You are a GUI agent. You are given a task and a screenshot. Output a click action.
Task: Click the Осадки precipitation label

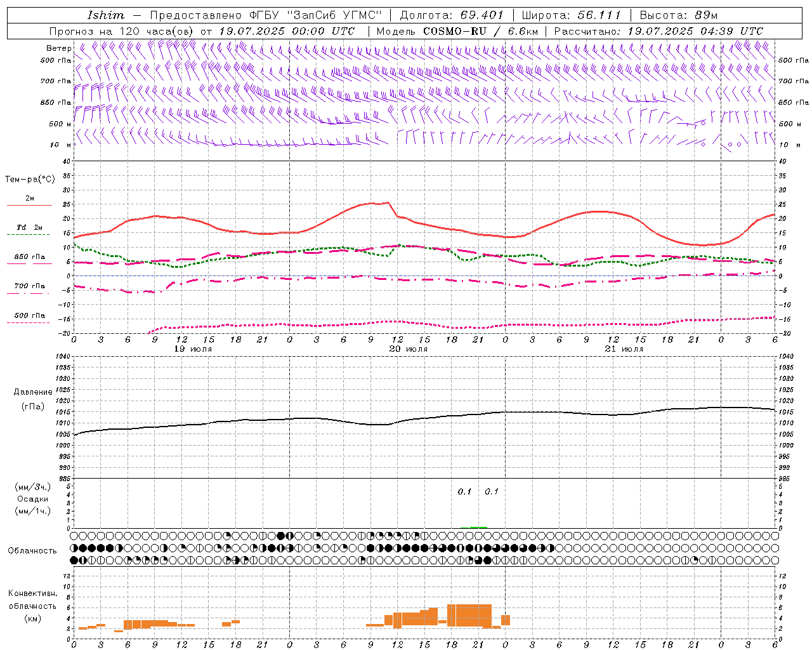(x=33, y=499)
